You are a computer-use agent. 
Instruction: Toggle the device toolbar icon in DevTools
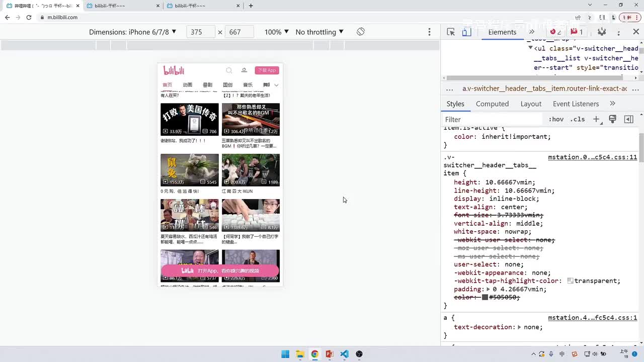466,32
